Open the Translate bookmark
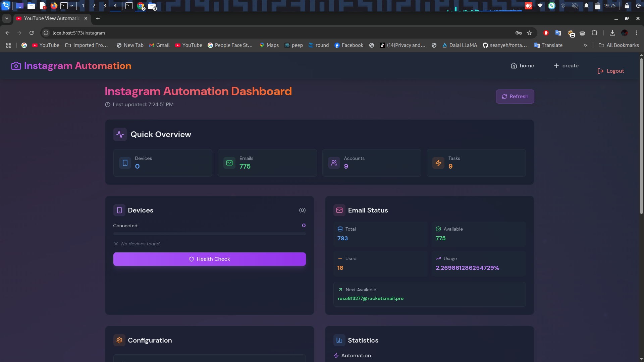Viewport: 644px width, 362px height. point(548,45)
